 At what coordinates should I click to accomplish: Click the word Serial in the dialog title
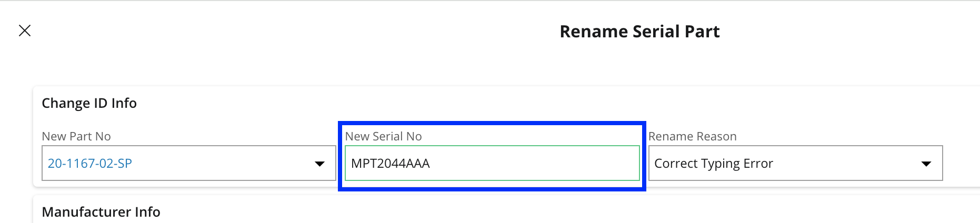(651, 32)
